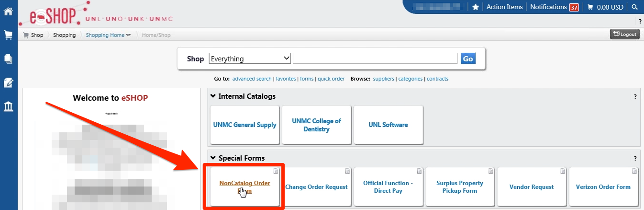Open UNMC College of Dentistry tile
The width and height of the screenshot is (644, 210).
click(x=316, y=125)
